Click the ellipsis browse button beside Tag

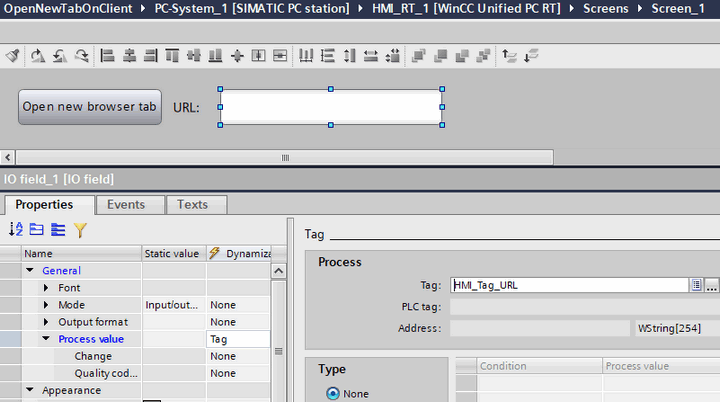coord(712,285)
